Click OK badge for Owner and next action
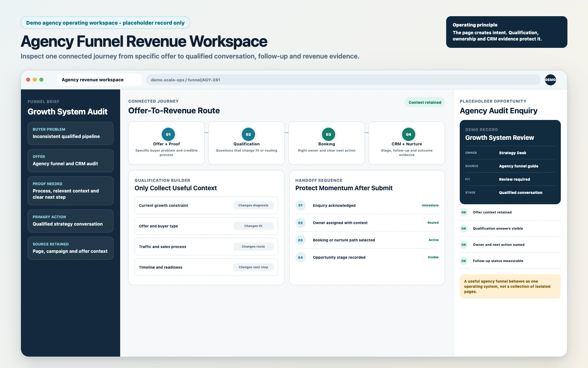Viewport: 588px width, 368px height. (x=464, y=245)
